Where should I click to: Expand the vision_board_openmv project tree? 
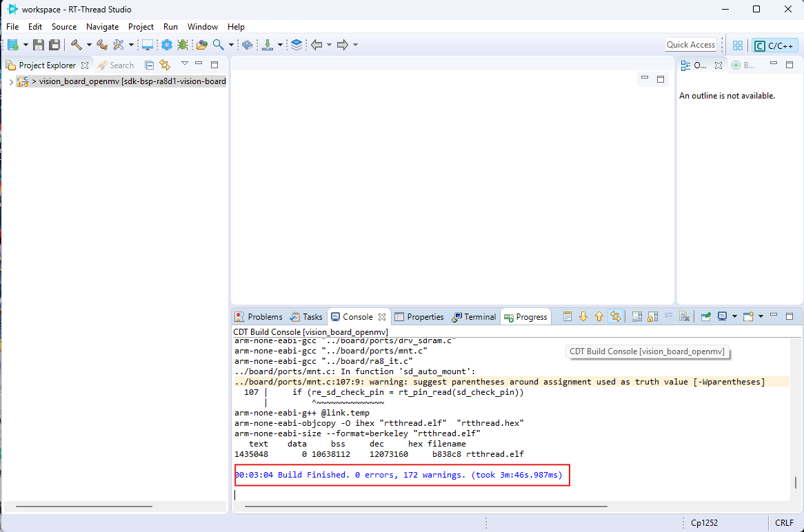[10, 81]
